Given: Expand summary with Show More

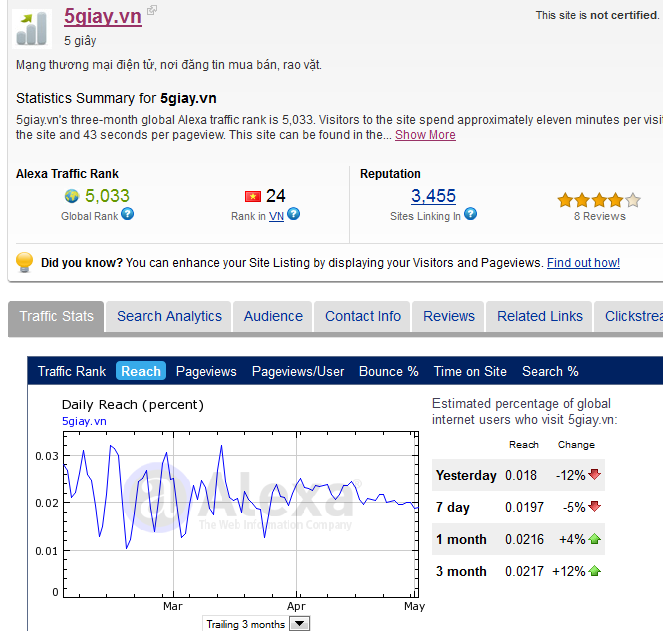Looking at the screenshot, I should (x=425, y=135).
